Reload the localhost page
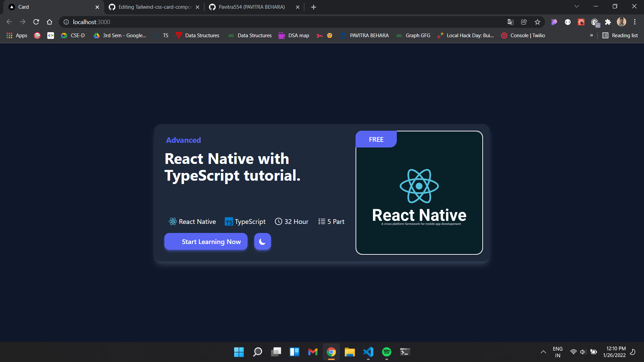 click(36, 22)
